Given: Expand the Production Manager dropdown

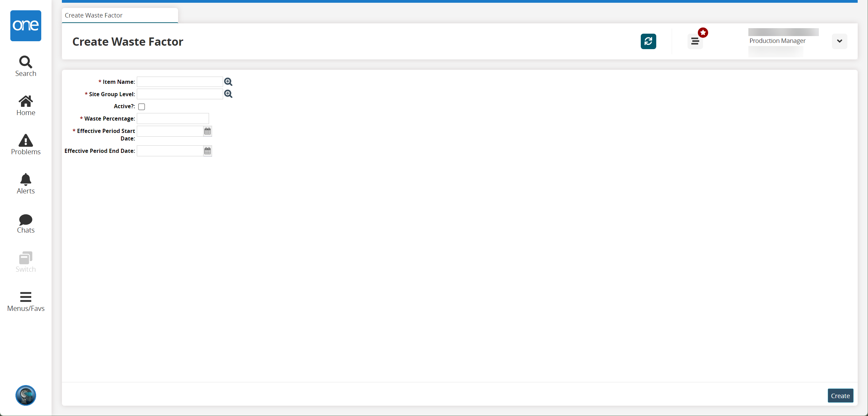Looking at the screenshot, I should (840, 42).
